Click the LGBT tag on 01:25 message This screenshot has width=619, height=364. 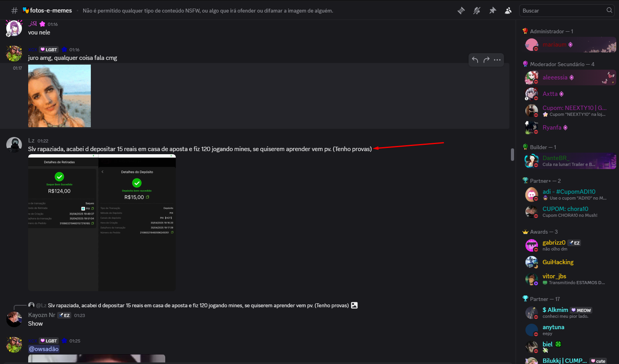click(x=49, y=341)
